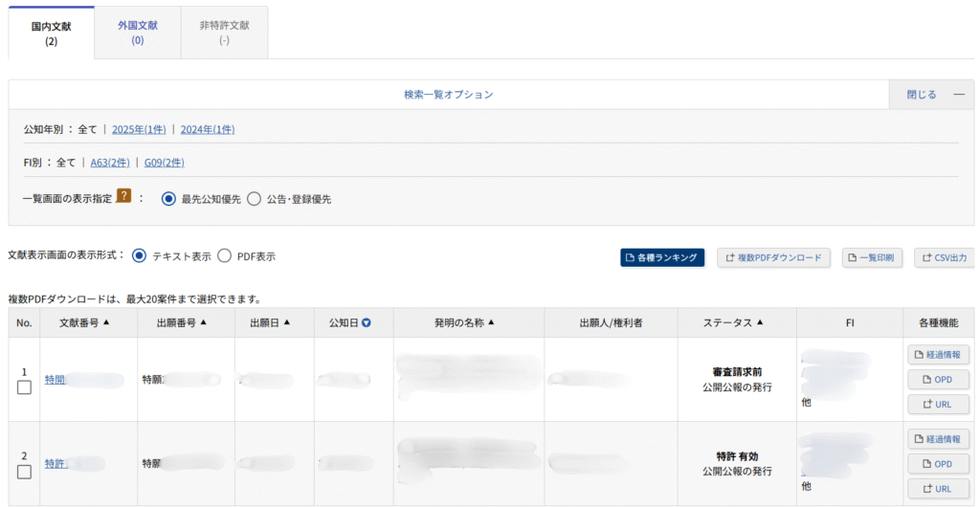The width and height of the screenshot is (980, 508).
Task: Sort by 文献番号 using its triangle icon
Action: (x=106, y=322)
